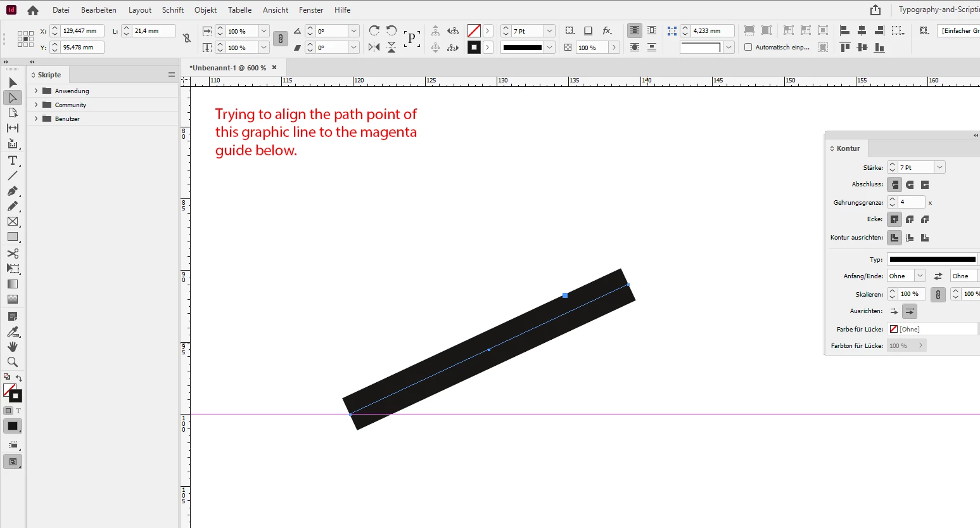Select the Kontur panel tab
This screenshot has height=528, width=980.
click(x=848, y=148)
